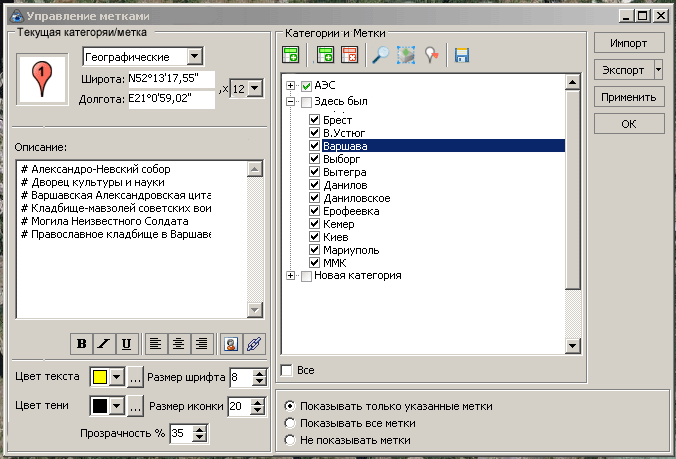The image size is (676, 459).
Task: Open the Экспорт dropdown arrow
Action: coord(658,70)
